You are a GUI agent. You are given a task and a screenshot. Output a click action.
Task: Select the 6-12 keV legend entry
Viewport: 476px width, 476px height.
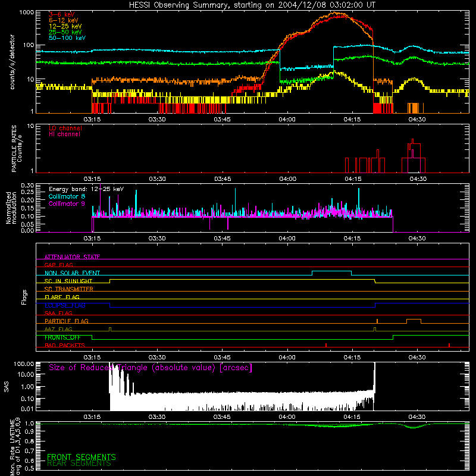(x=64, y=20)
